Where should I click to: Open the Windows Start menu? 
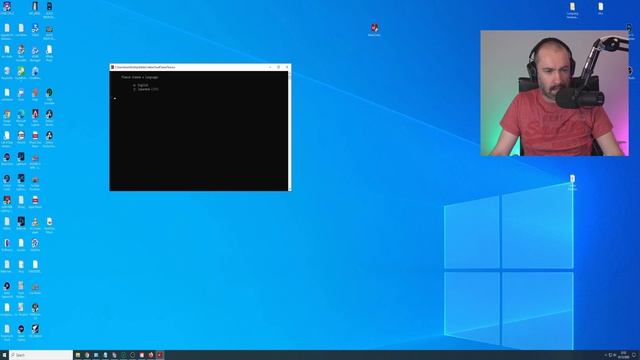pos(4,355)
